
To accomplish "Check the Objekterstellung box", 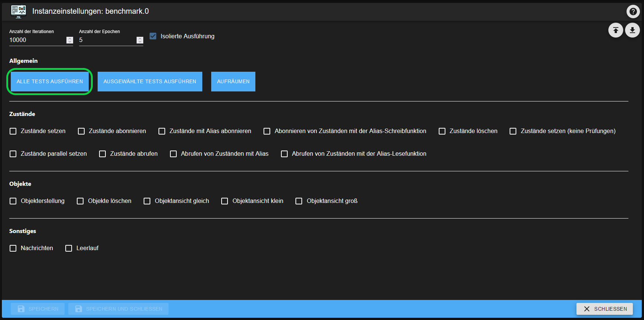I will pyautogui.click(x=13, y=201).
